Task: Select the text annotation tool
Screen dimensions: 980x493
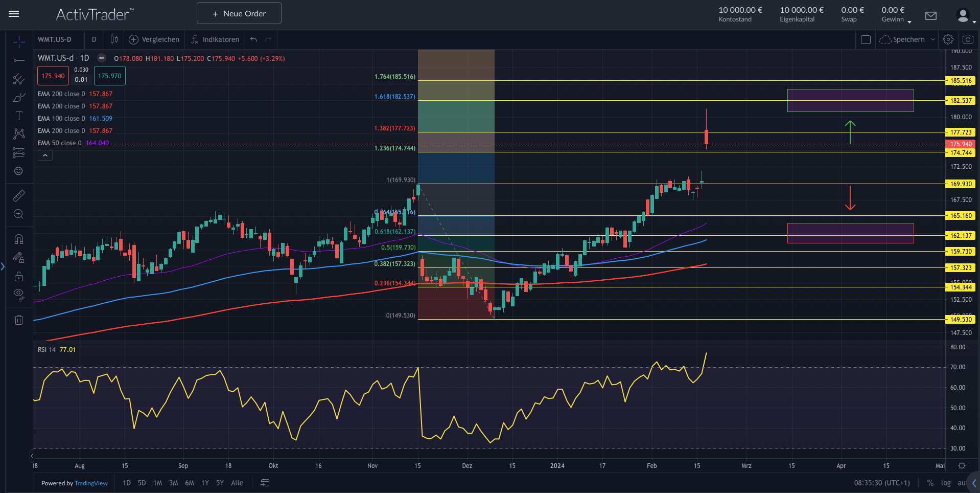Action: [19, 116]
